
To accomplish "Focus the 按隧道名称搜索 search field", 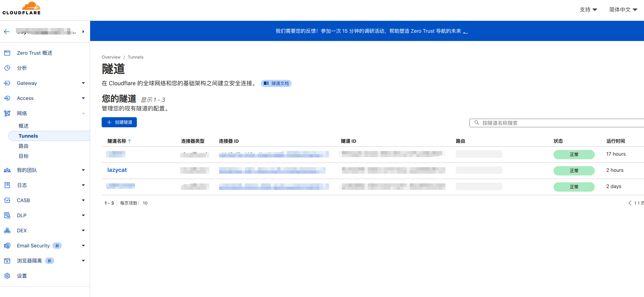I will (557, 123).
